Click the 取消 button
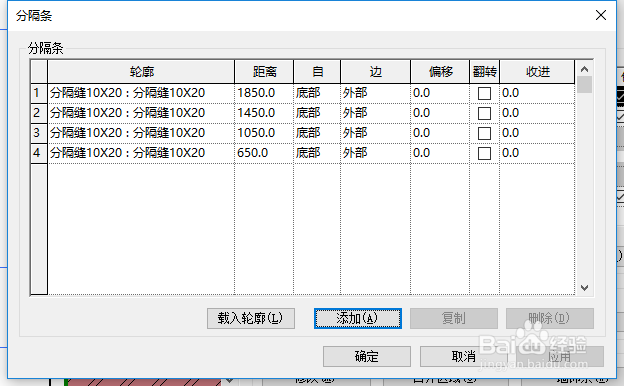The height and width of the screenshot is (386, 624). [x=464, y=356]
